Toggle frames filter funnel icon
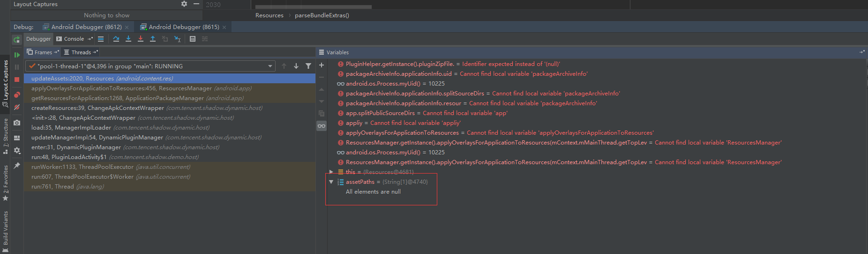This screenshot has width=868, height=254. pos(308,66)
